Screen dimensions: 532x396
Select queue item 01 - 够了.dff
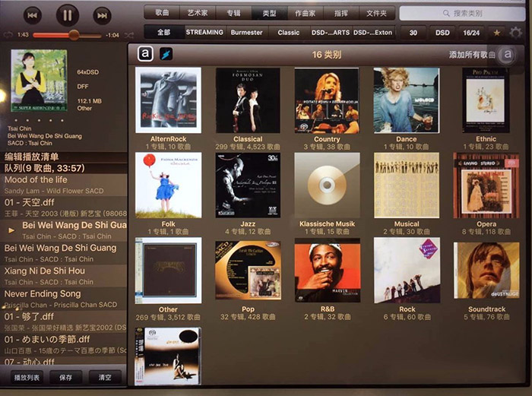(x=64, y=322)
